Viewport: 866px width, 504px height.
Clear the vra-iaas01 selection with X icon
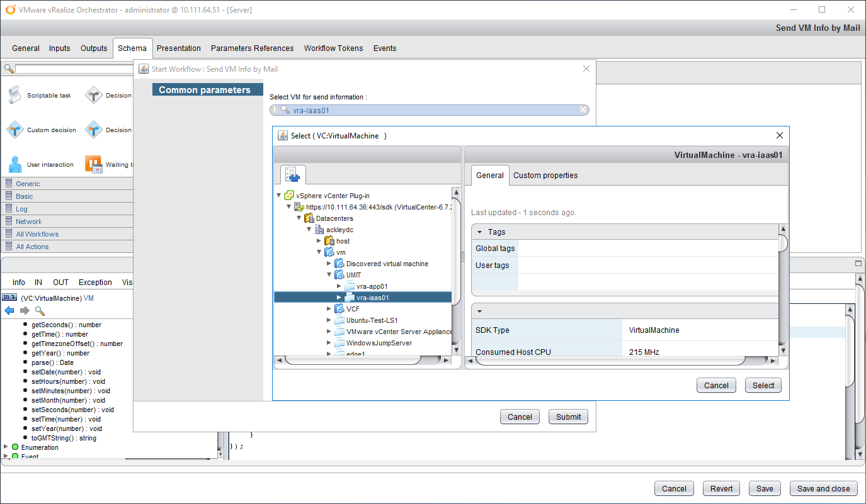coord(583,110)
